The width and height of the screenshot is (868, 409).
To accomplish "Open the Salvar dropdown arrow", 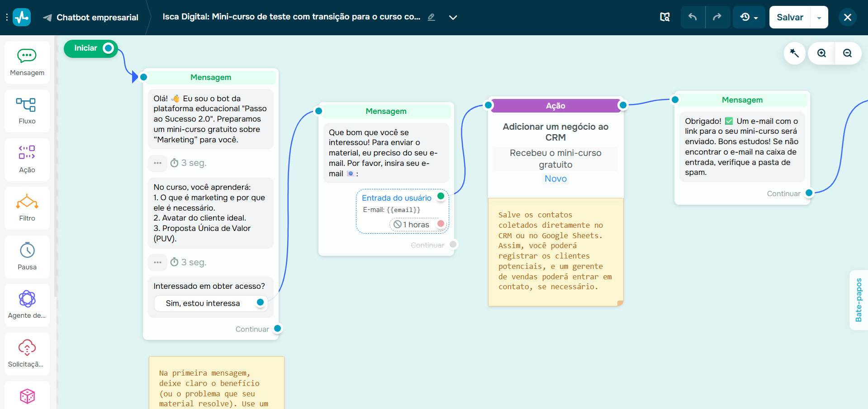I will point(819,17).
